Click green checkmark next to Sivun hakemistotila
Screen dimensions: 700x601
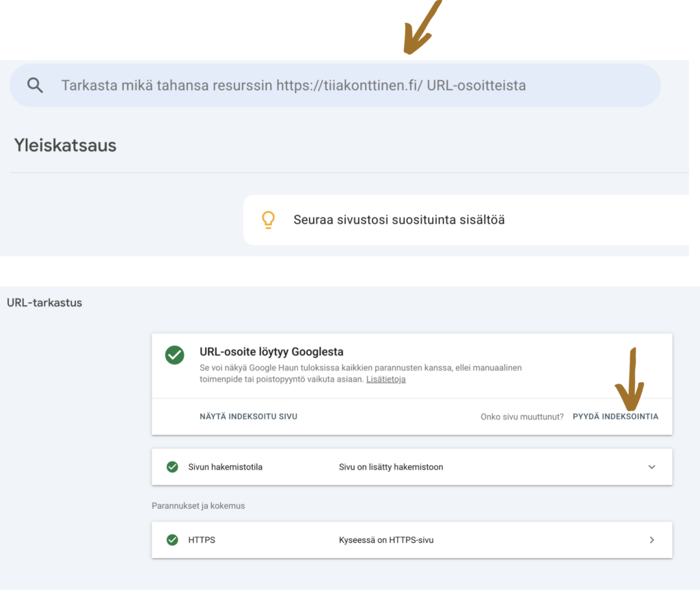172,467
